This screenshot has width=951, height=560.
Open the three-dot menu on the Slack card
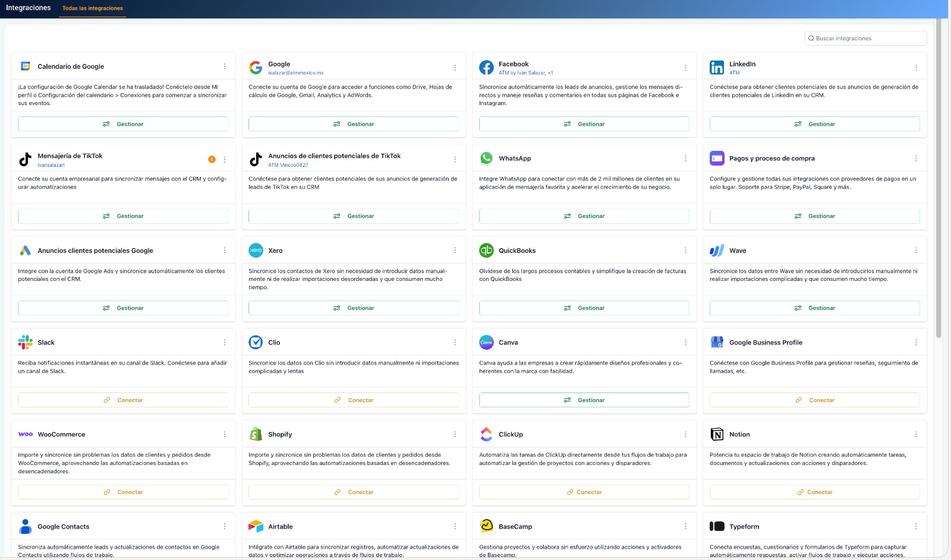pos(225,343)
